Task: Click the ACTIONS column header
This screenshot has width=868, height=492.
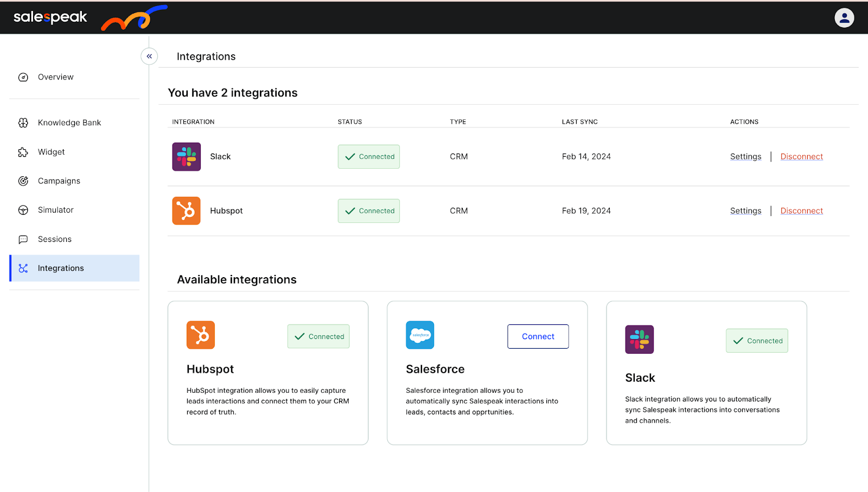Action: pos(744,122)
